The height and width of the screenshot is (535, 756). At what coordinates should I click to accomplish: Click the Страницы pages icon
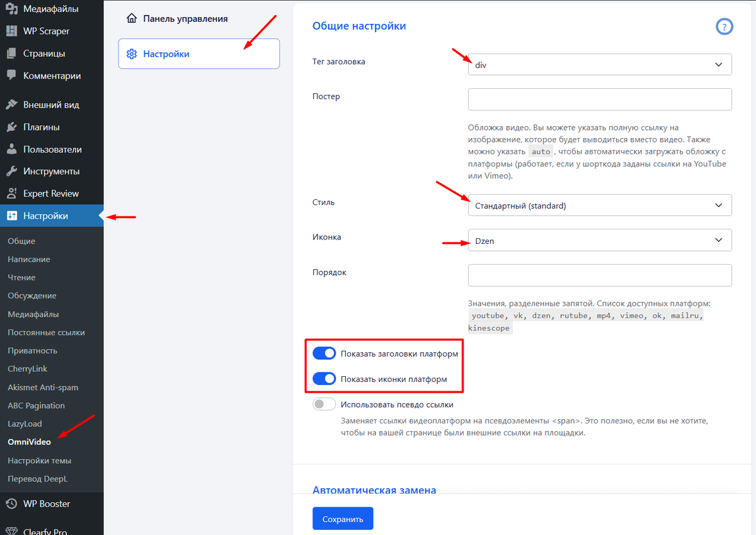click(11, 54)
